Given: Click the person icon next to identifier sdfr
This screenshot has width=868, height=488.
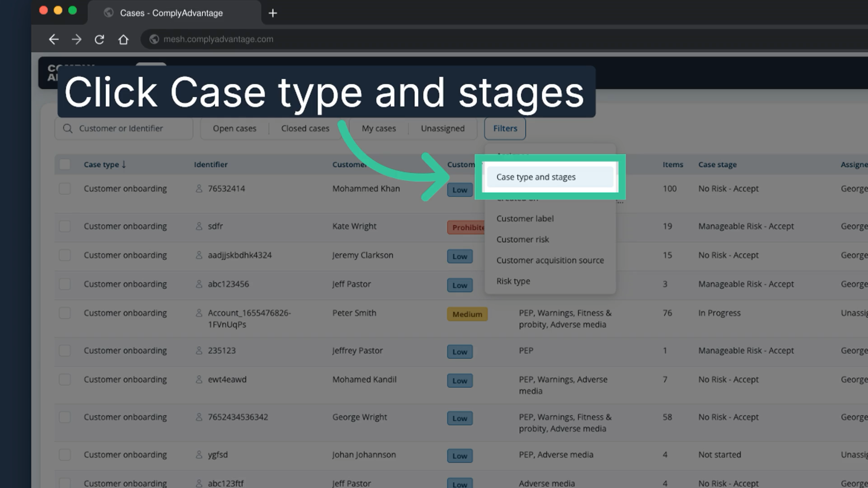Looking at the screenshot, I should pyautogui.click(x=199, y=226).
